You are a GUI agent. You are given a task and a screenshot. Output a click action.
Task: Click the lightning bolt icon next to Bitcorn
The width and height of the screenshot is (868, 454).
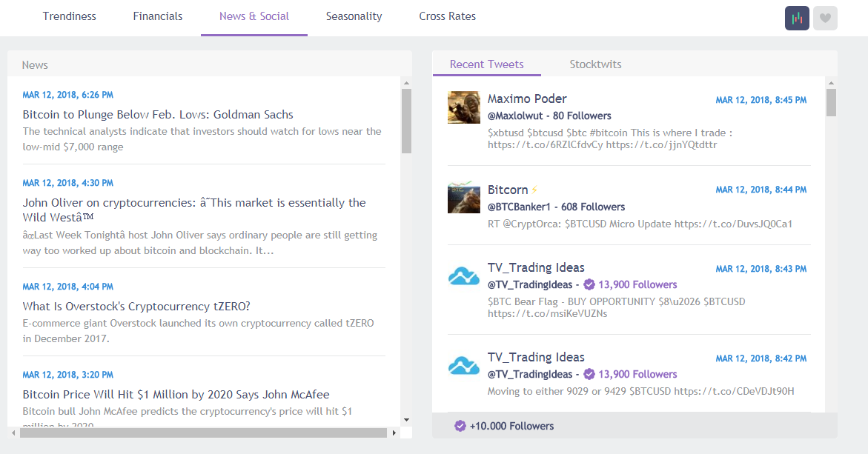pyautogui.click(x=534, y=190)
